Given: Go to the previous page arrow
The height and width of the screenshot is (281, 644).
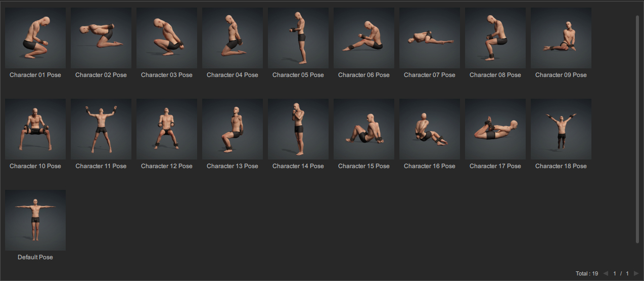Looking at the screenshot, I should 606,273.
